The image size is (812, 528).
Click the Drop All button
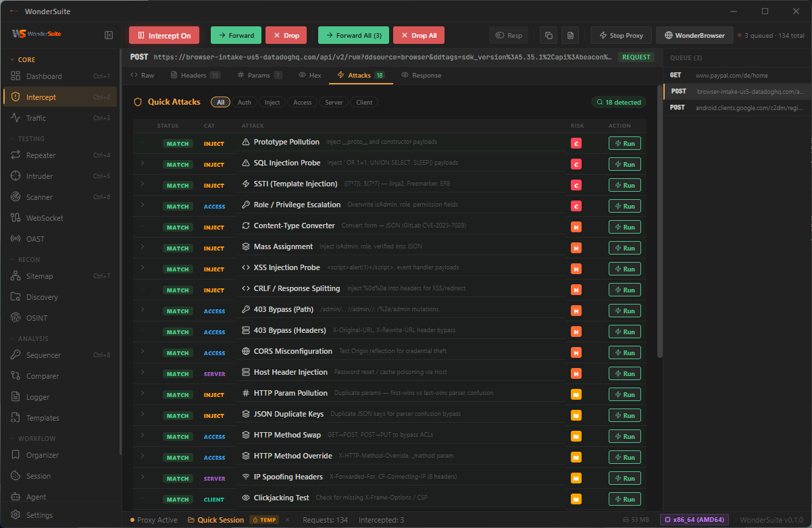click(419, 36)
